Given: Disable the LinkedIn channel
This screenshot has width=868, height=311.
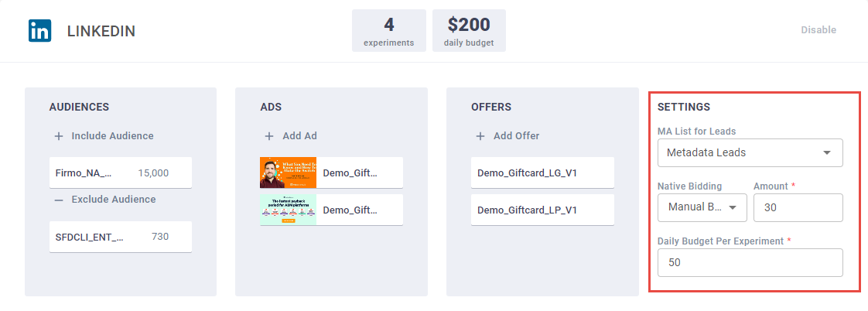Looking at the screenshot, I should [x=818, y=30].
